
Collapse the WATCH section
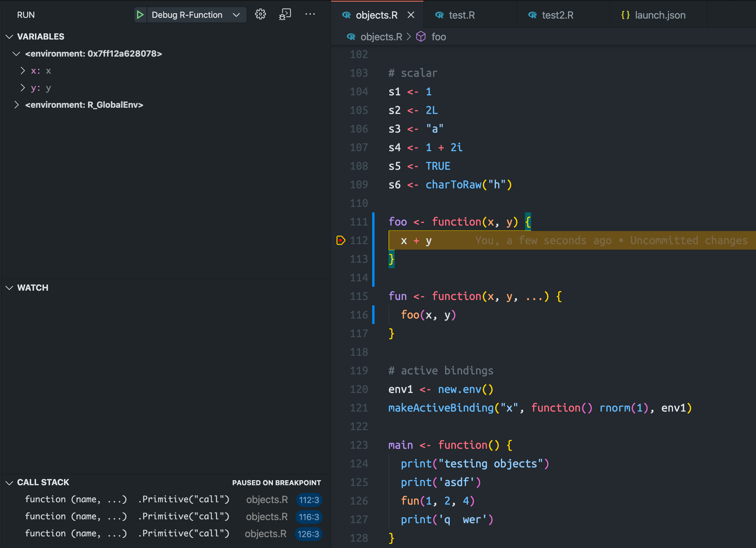(x=9, y=288)
